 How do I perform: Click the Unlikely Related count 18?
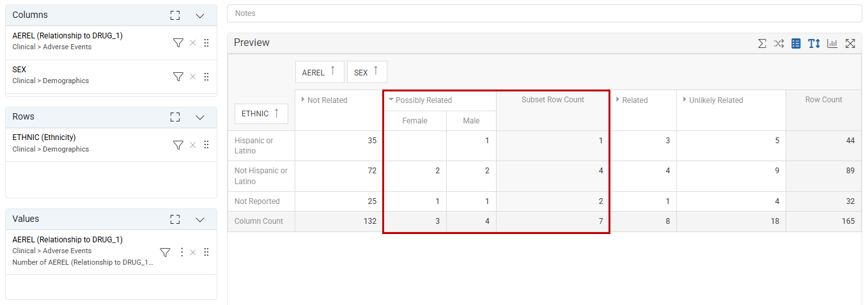pyautogui.click(x=731, y=221)
